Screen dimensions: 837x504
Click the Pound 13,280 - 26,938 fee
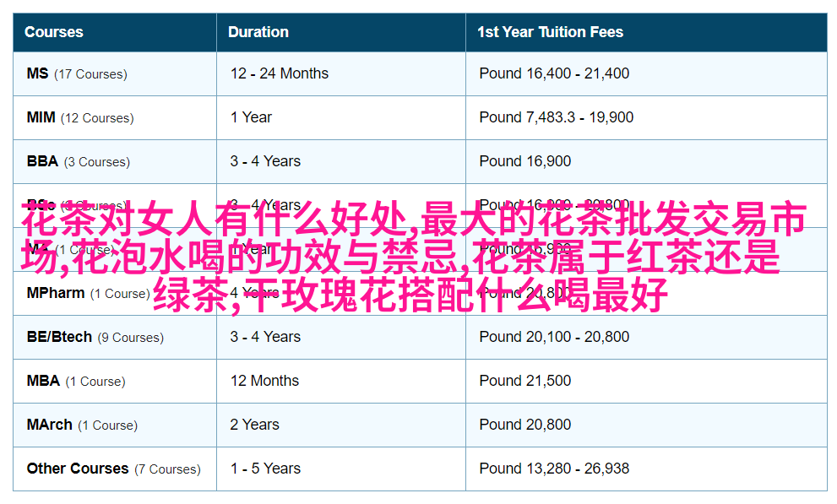(x=554, y=469)
